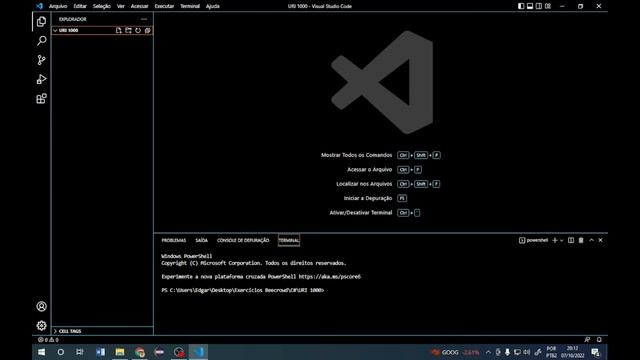640x360 pixels.
Task: Open the Source Control view
Action: [41, 60]
